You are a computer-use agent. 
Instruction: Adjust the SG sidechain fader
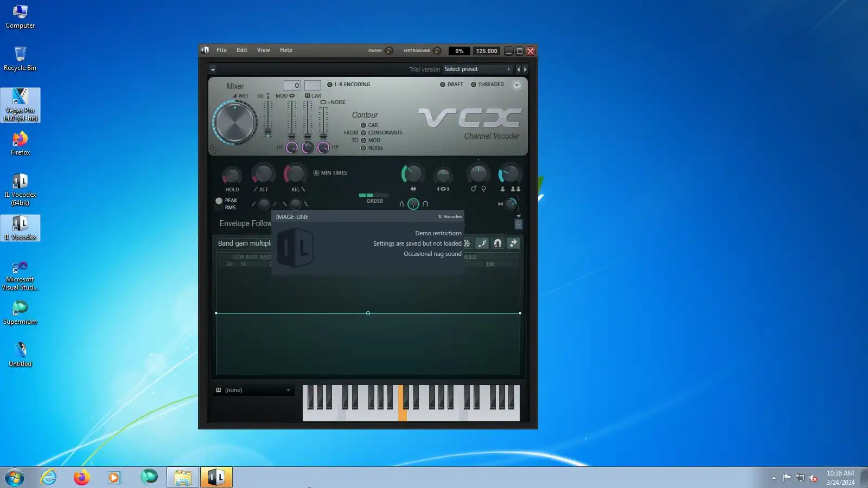(x=267, y=118)
